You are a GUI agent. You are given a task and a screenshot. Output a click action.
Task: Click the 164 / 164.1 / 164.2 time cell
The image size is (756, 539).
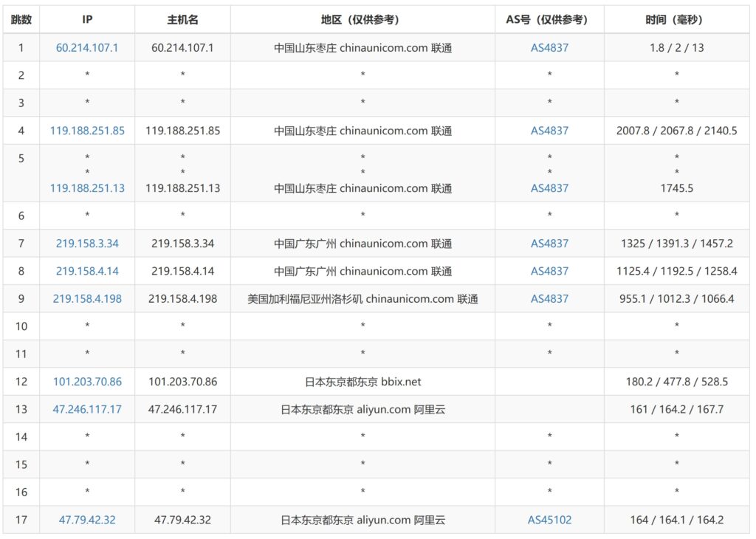click(x=676, y=520)
